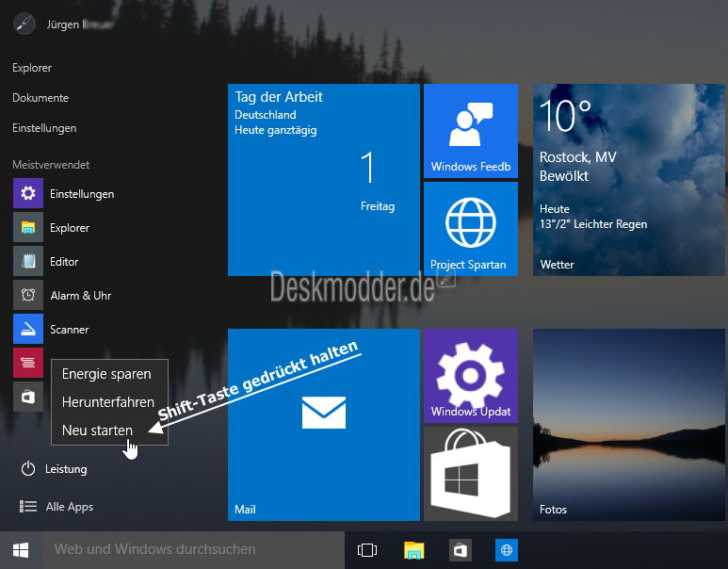Open the Mail envelope tile
The width and height of the screenshot is (728, 569).
(324, 425)
